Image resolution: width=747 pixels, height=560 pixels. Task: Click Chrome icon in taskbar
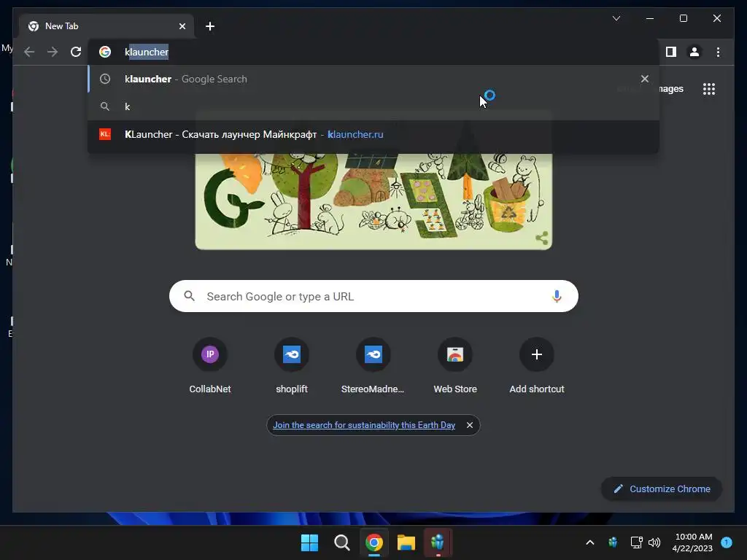coord(374,542)
